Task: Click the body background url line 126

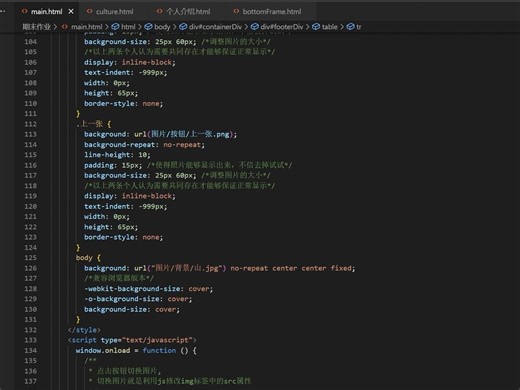Action: coord(220,268)
